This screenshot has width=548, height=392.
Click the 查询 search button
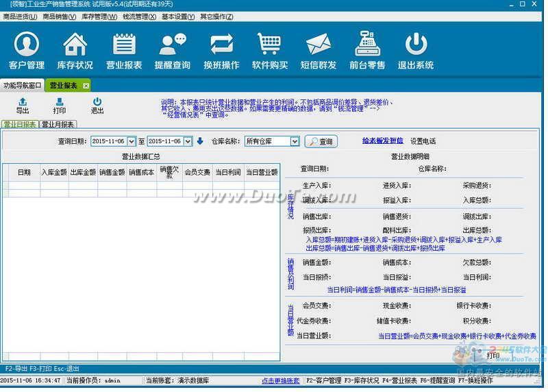(x=321, y=141)
